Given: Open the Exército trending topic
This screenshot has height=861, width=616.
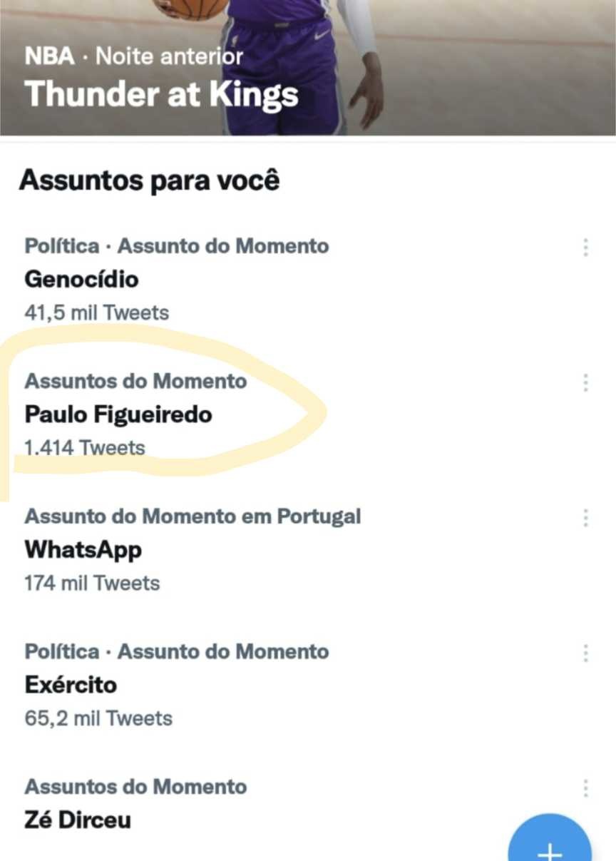Looking at the screenshot, I should coord(71,685).
